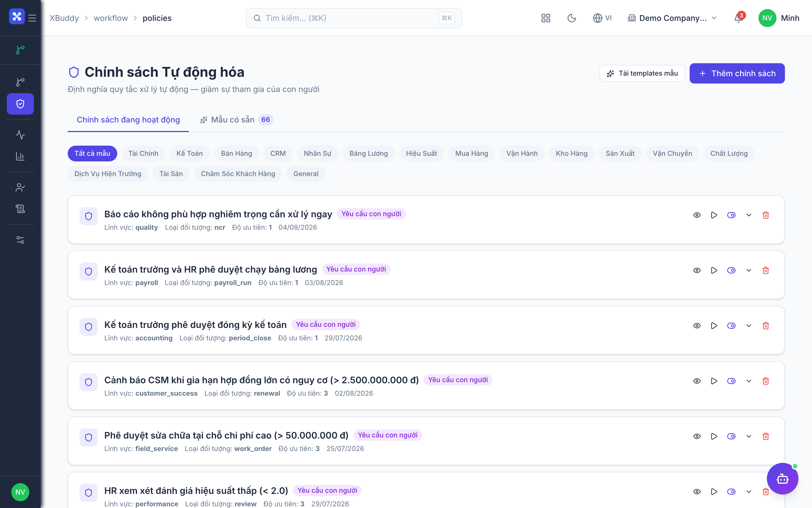The height and width of the screenshot is (508, 812).
Task: Go to XBuddy breadcrumb
Action: click(64, 18)
